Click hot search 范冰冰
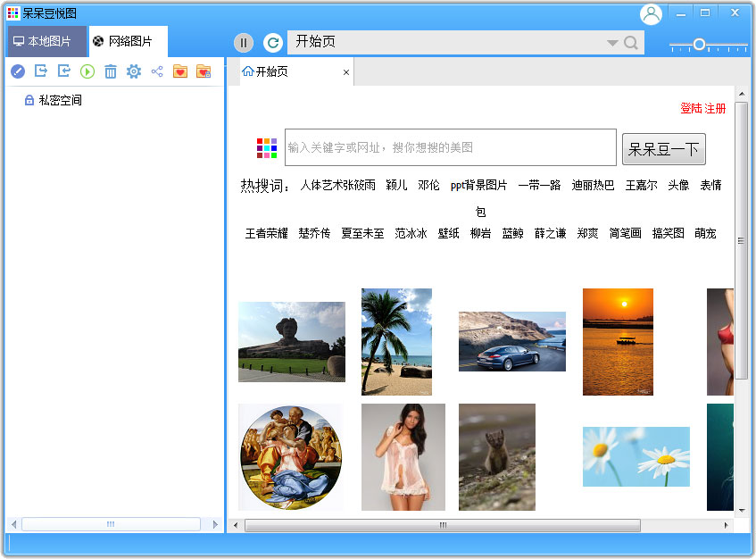This screenshot has width=756, height=559. (x=411, y=233)
